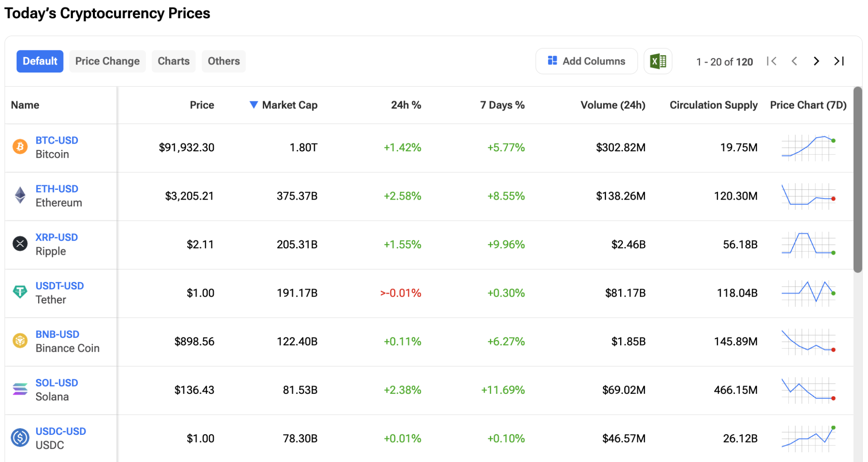
Task: Click the Tether logo icon
Action: [x=20, y=292]
